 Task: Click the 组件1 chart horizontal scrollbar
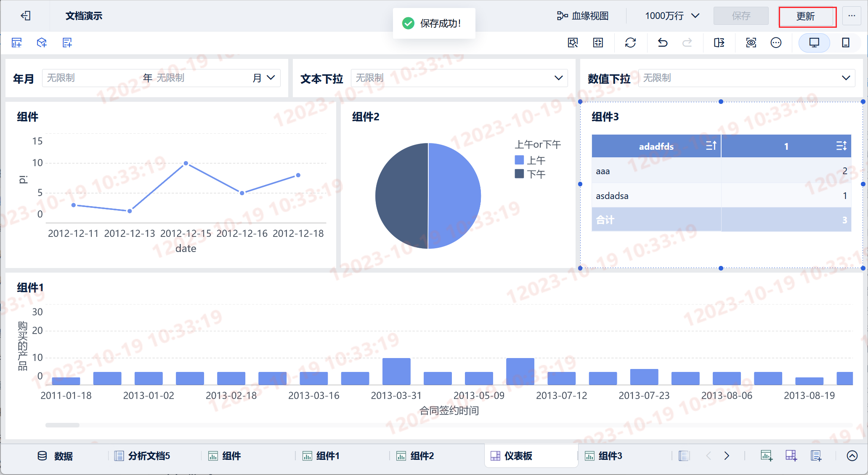pyautogui.click(x=63, y=425)
